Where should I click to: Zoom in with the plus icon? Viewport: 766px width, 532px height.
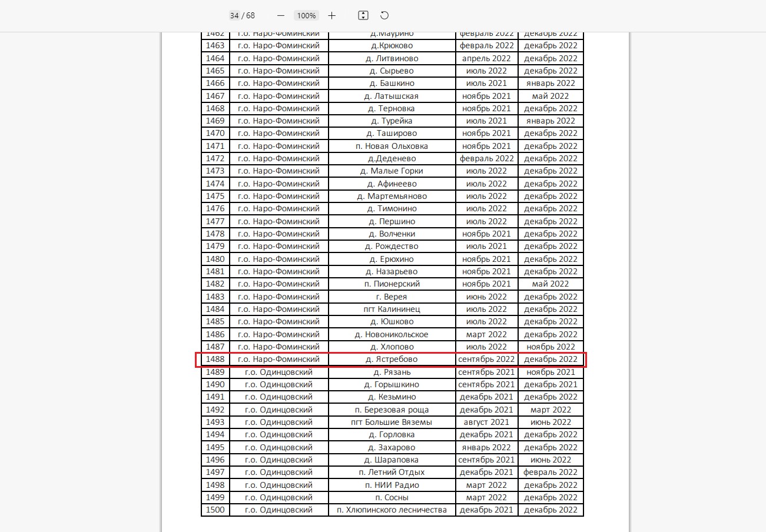[331, 15]
